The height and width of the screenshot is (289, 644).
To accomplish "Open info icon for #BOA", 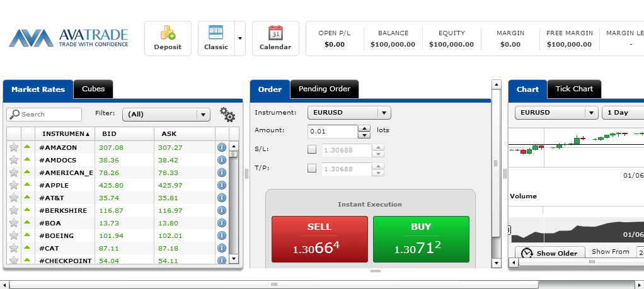I will pyautogui.click(x=222, y=223).
